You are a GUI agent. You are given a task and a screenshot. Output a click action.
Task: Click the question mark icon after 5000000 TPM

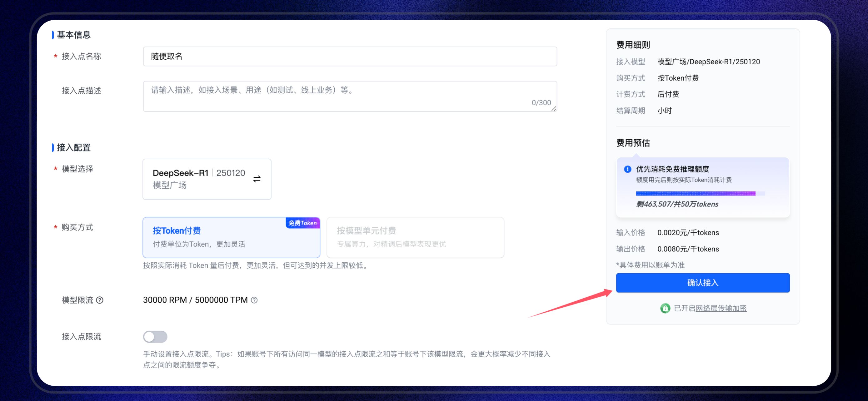tap(254, 300)
